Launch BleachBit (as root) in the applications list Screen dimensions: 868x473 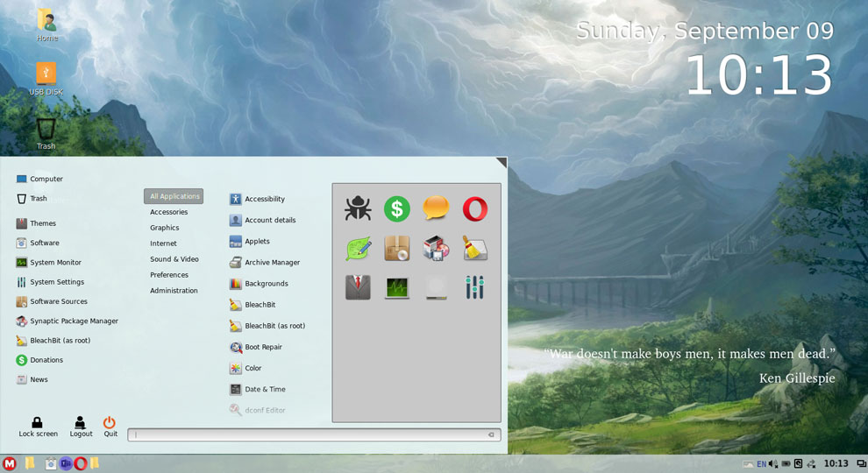click(x=267, y=326)
